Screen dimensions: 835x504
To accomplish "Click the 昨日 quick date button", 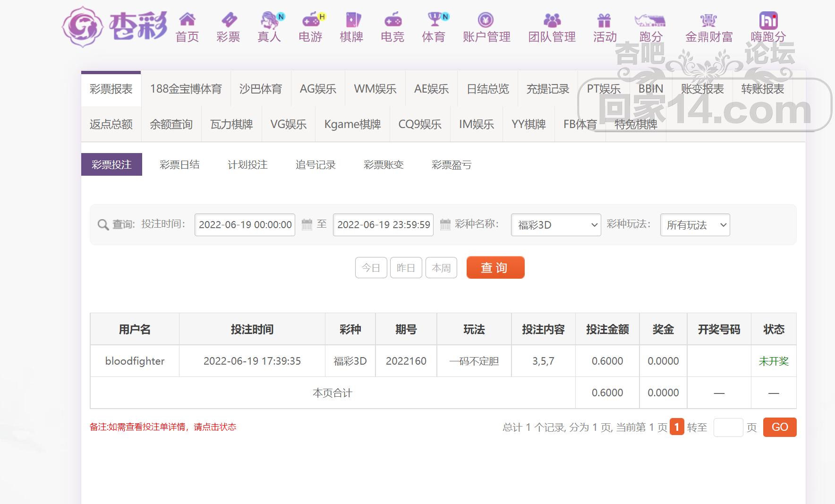I will point(406,268).
